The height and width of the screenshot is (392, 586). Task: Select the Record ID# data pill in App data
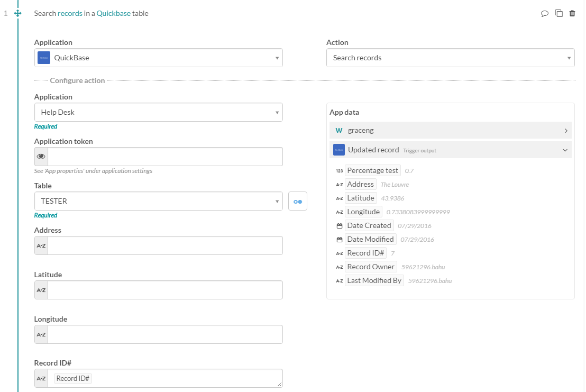point(365,253)
